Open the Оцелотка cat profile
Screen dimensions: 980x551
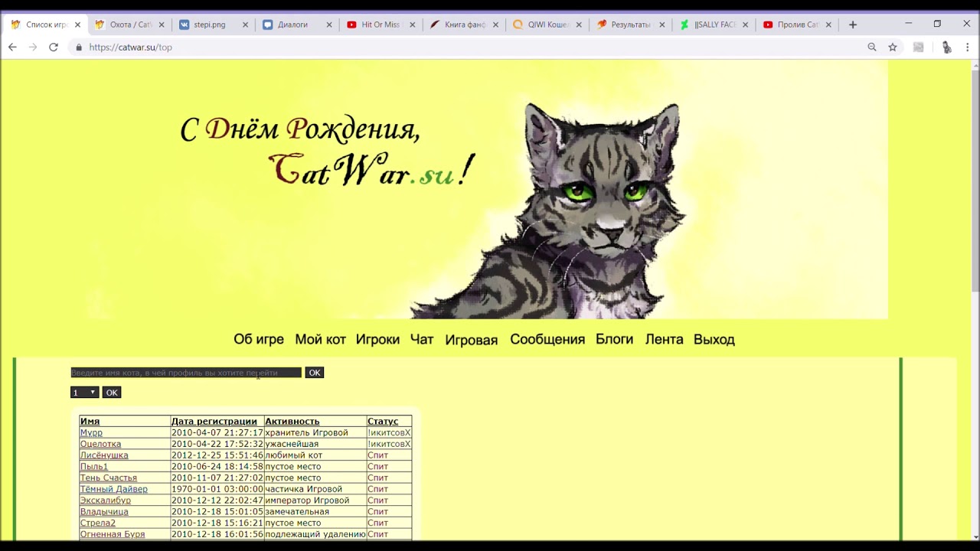(x=100, y=444)
